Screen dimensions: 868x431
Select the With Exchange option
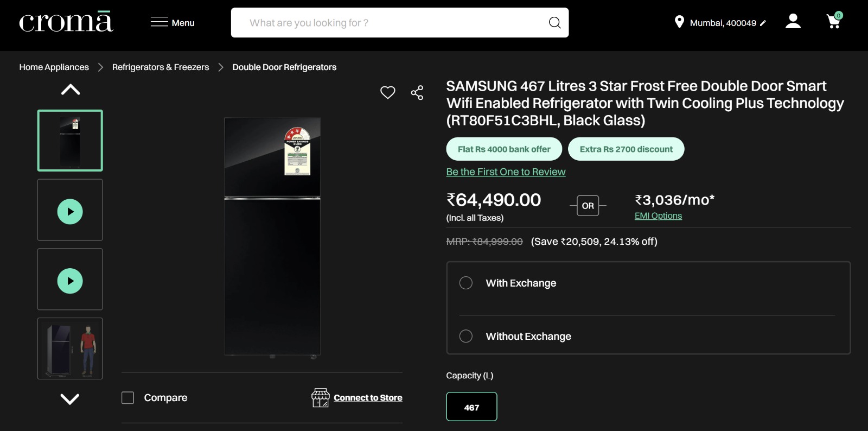pos(466,283)
